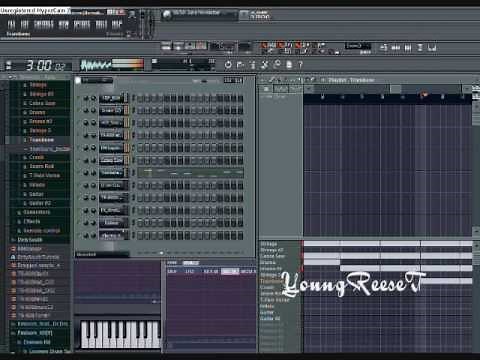The height and width of the screenshot is (360, 480).
Task: Show the step sequencer via shortcut icon
Action: [x=396, y=48]
